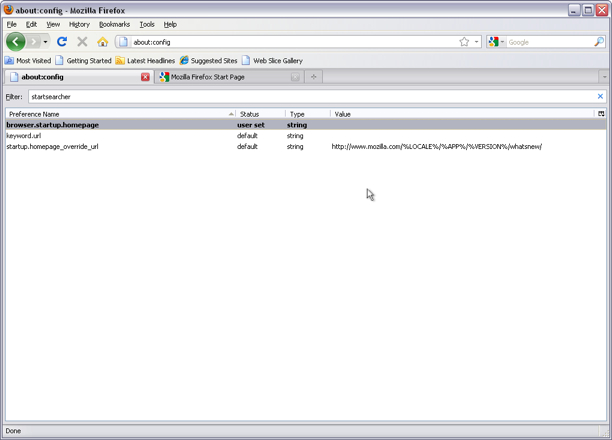Viewport: 612px width, 440px height.
Task: Open the Latest Headlines feed bookmark
Action: pyautogui.click(x=146, y=61)
